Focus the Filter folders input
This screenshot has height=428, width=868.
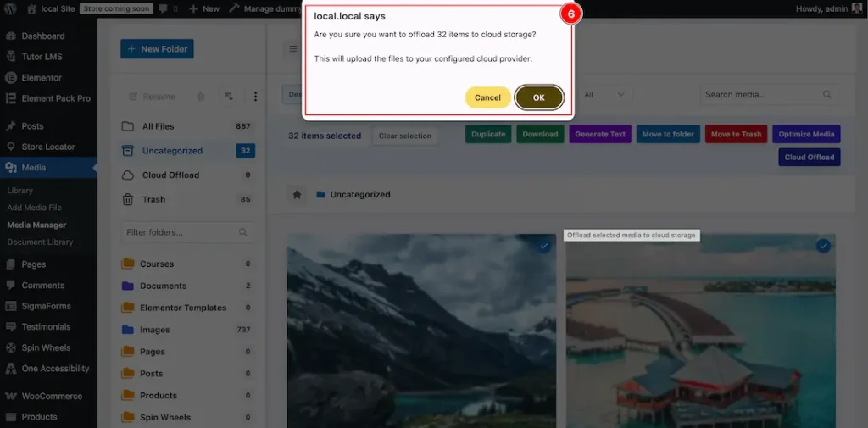click(x=188, y=232)
